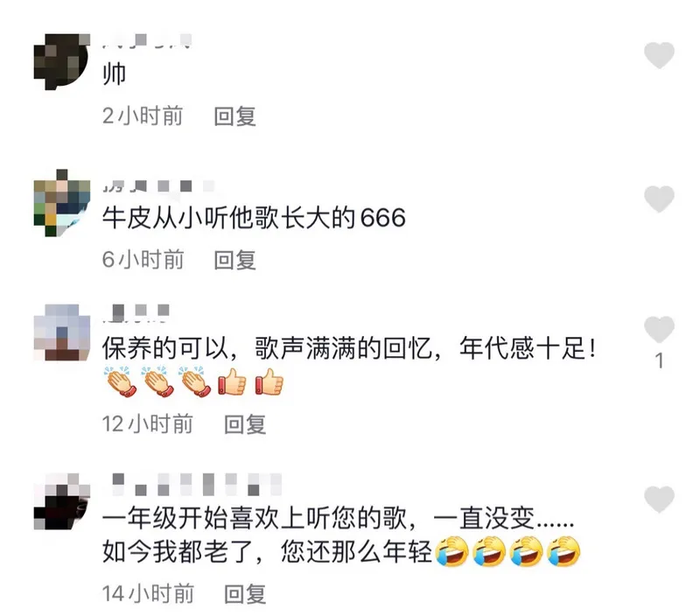Tap the first clapping hands emoji
Image resolution: width=700 pixels, height=616 pixels.
120,381
